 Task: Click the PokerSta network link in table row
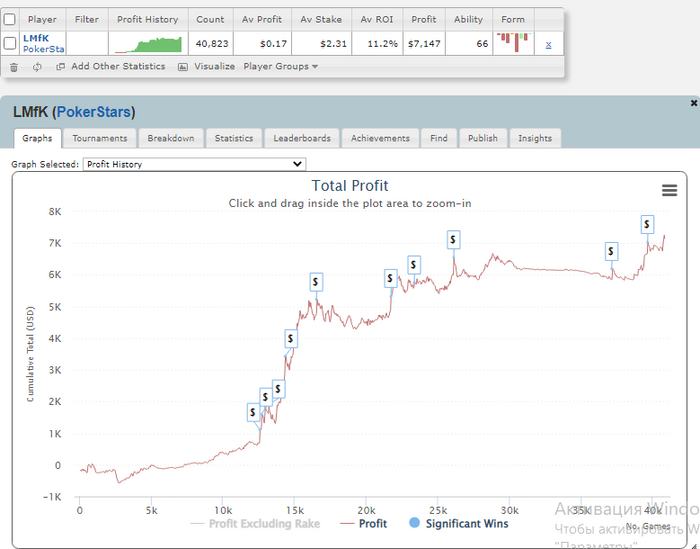point(44,49)
